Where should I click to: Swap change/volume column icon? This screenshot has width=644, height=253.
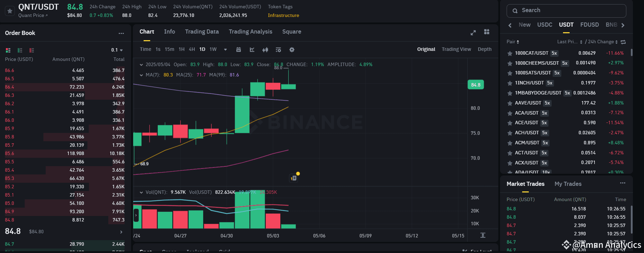[x=623, y=42]
